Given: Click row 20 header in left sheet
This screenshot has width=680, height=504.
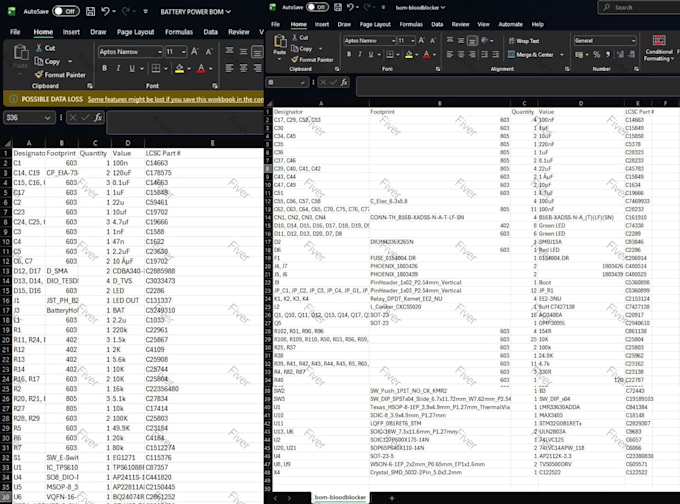Looking at the screenshot, I should 6,340.
